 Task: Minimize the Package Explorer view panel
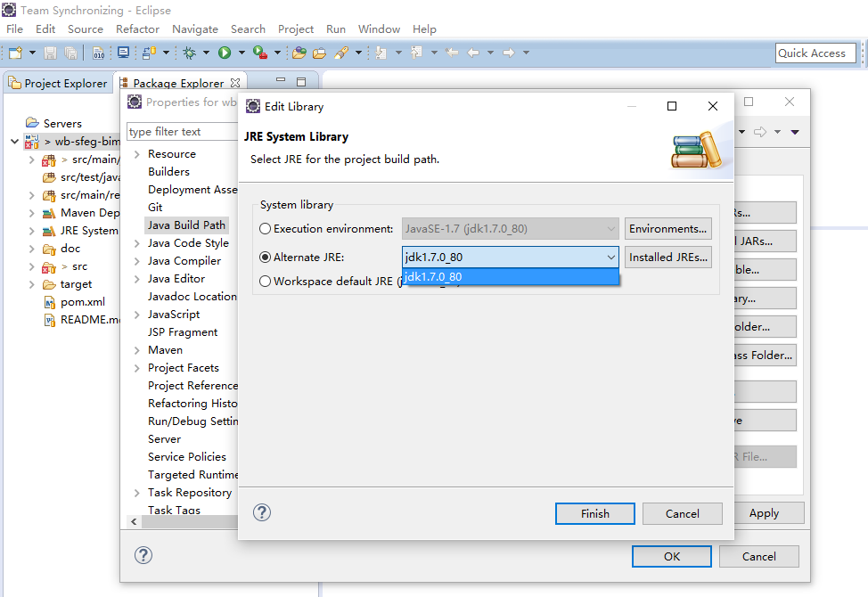click(281, 81)
